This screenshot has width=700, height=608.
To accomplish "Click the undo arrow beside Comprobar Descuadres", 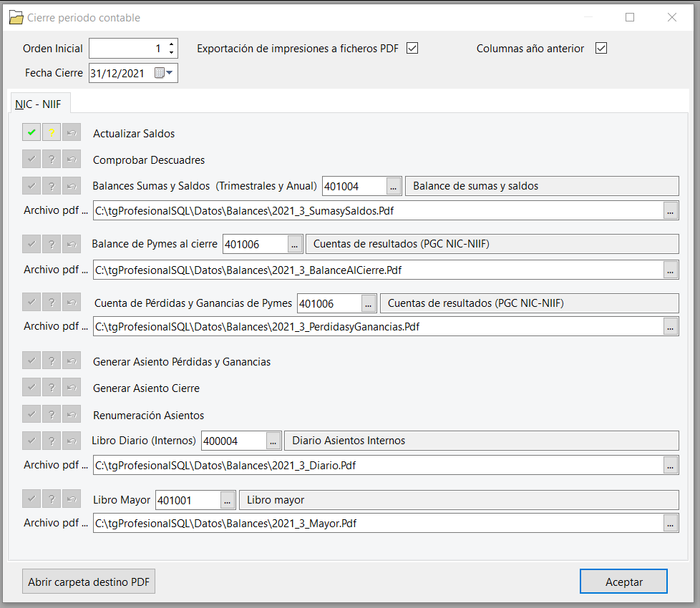I will (72, 160).
